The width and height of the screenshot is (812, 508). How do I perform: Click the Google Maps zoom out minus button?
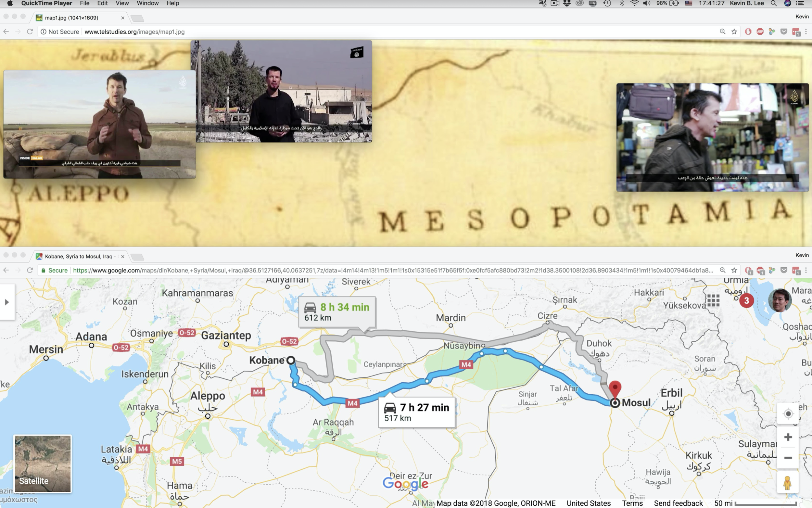point(788,458)
